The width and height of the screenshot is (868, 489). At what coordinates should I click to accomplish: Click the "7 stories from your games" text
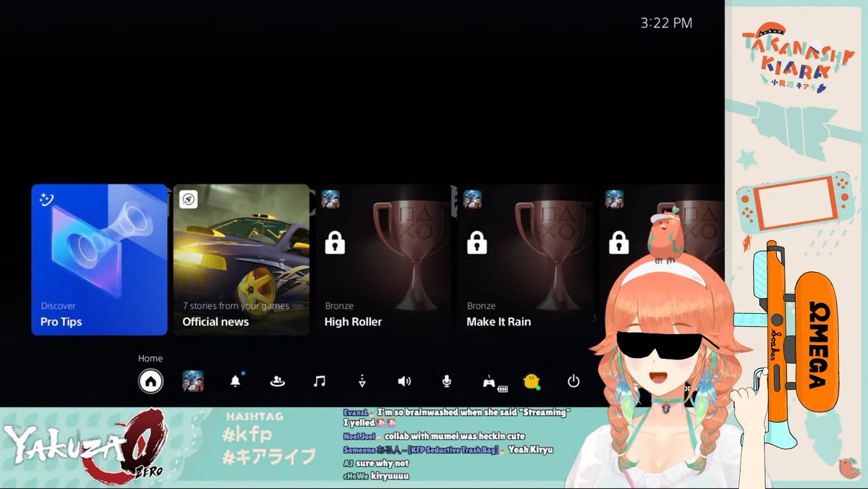(x=236, y=306)
